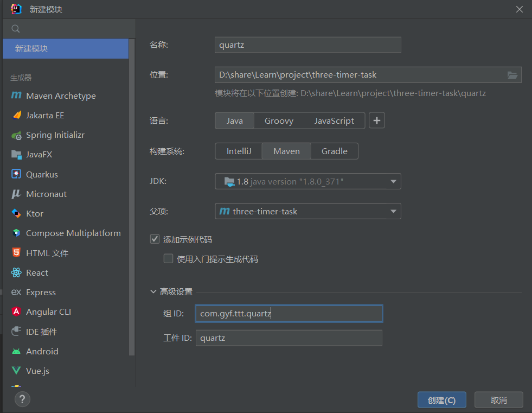Select HTML 文件 label in generators
Screen dimensions: 532x413
[x=47, y=253]
